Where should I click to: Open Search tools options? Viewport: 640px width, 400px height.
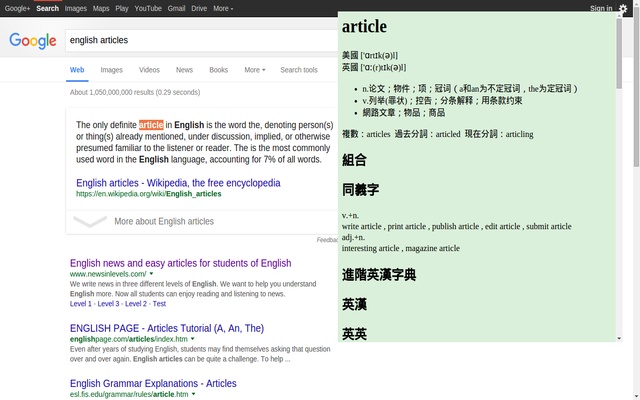(299, 70)
